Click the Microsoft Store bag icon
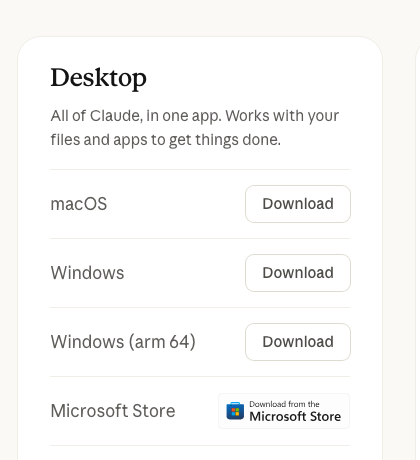420x460 pixels. click(x=235, y=411)
